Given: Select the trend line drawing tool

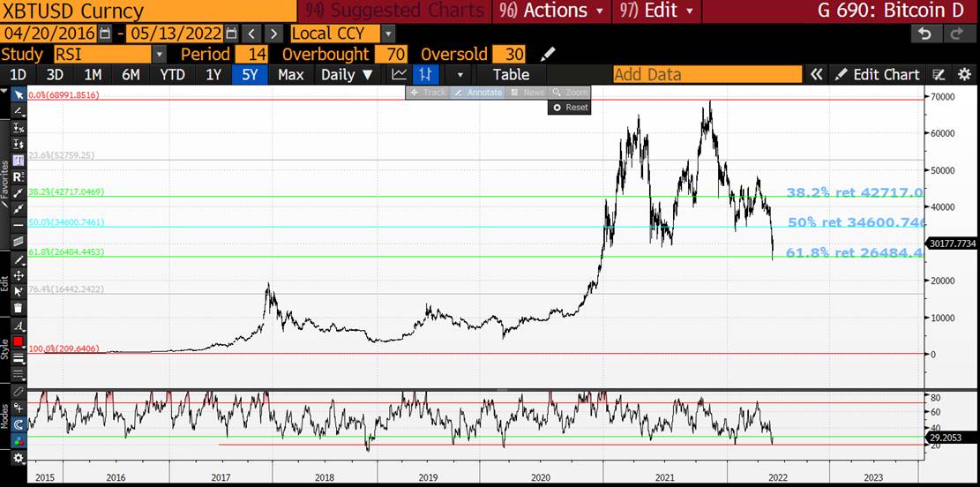Looking at the screenshot, I should click(19, 111).
